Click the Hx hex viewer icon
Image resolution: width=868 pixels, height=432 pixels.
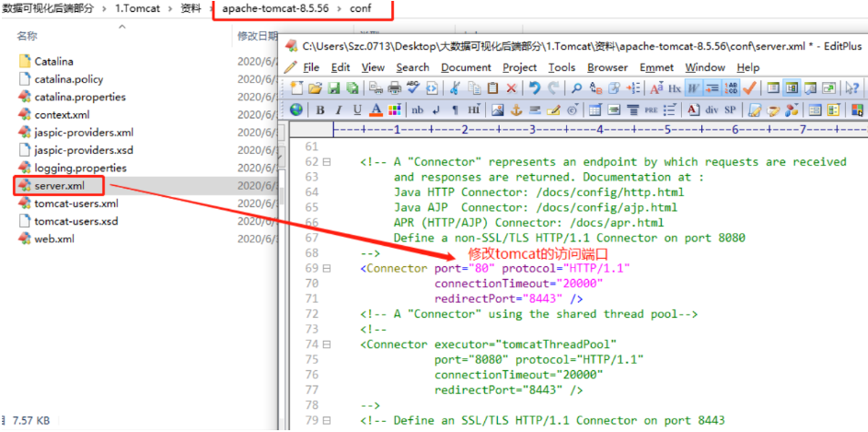pos(675,87)
